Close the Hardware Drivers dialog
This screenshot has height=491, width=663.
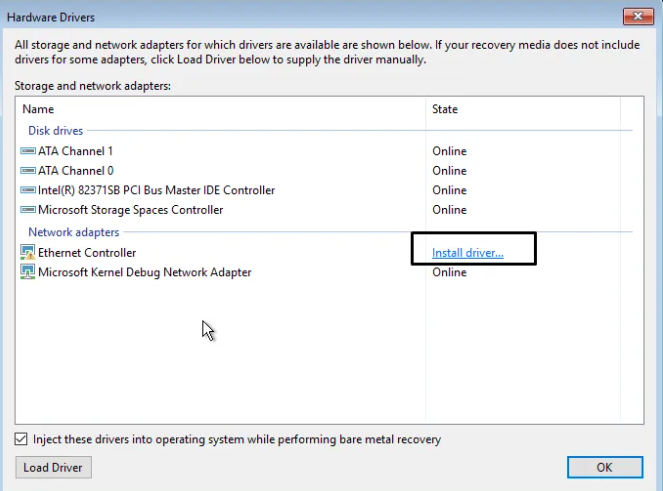click(637, 17)
